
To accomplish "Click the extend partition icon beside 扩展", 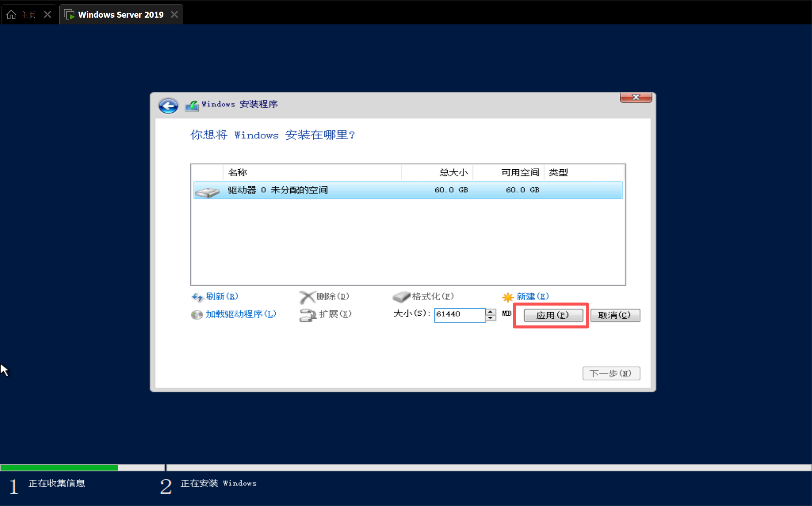I will click(308, 315).
